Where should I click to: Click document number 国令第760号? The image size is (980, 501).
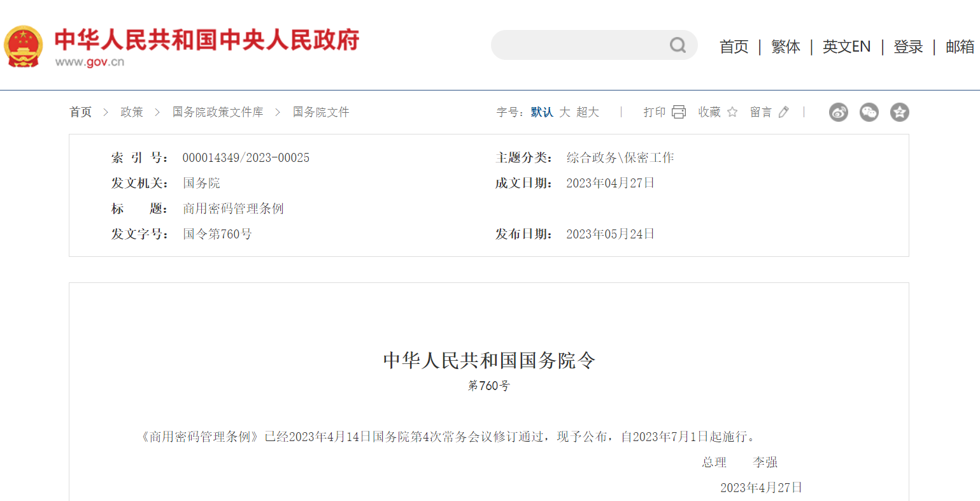tap(217, 235)
